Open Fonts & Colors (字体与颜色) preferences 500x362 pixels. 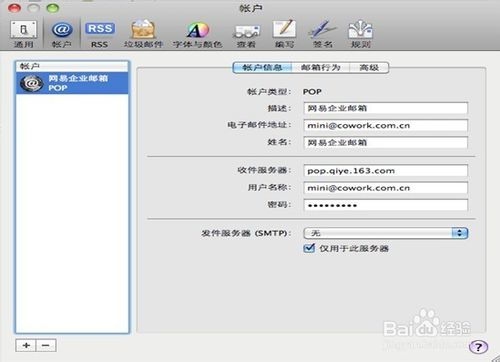(x=198, y=34)
